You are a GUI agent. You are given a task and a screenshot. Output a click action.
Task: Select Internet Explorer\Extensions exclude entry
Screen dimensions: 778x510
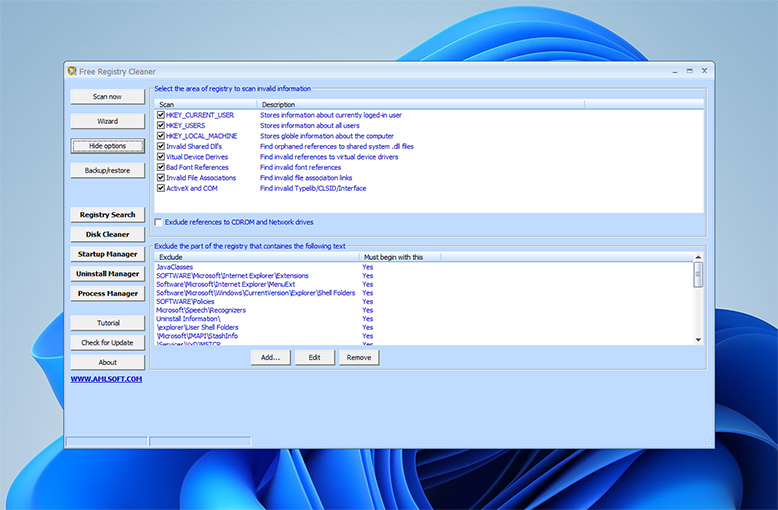click(232, 276)
